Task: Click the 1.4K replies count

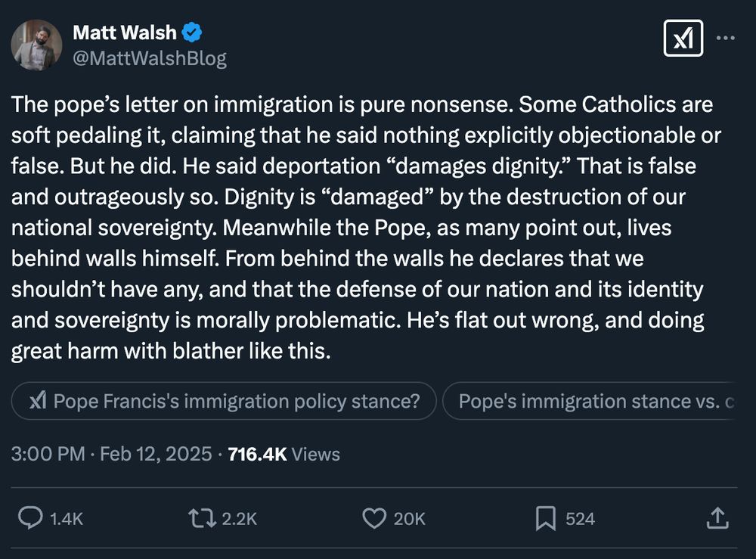Action: click(66, 519)
